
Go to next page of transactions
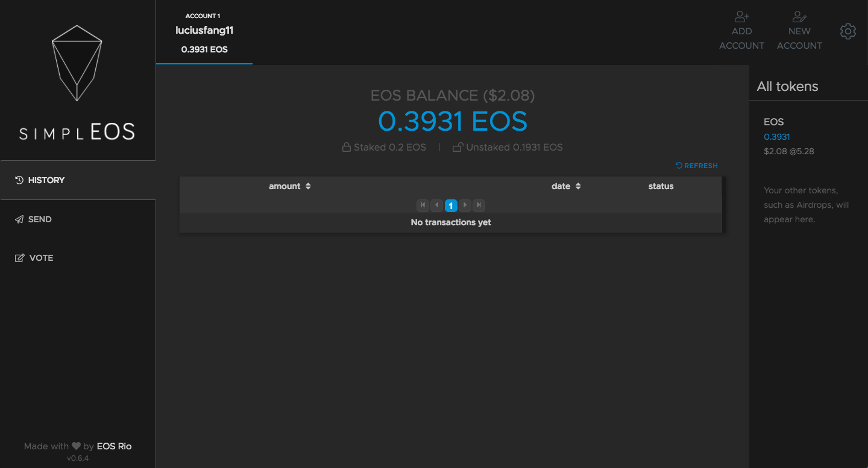[465, 205]
